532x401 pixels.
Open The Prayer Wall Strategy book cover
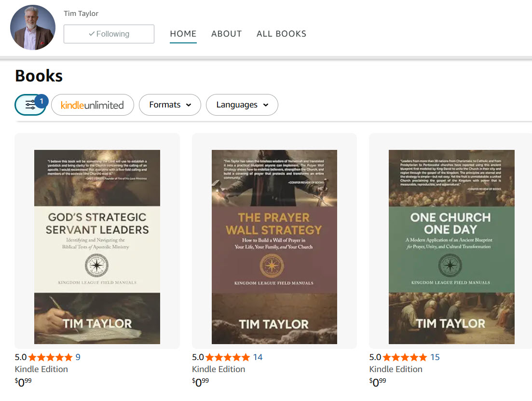pyautogui.click(x=274, y=247)
